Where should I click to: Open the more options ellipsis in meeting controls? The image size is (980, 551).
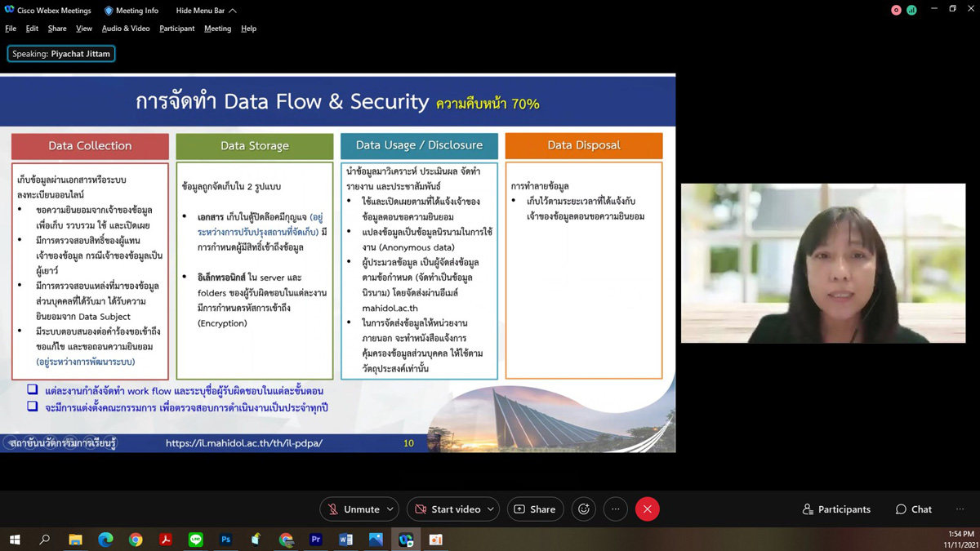[x=616, y=509]
